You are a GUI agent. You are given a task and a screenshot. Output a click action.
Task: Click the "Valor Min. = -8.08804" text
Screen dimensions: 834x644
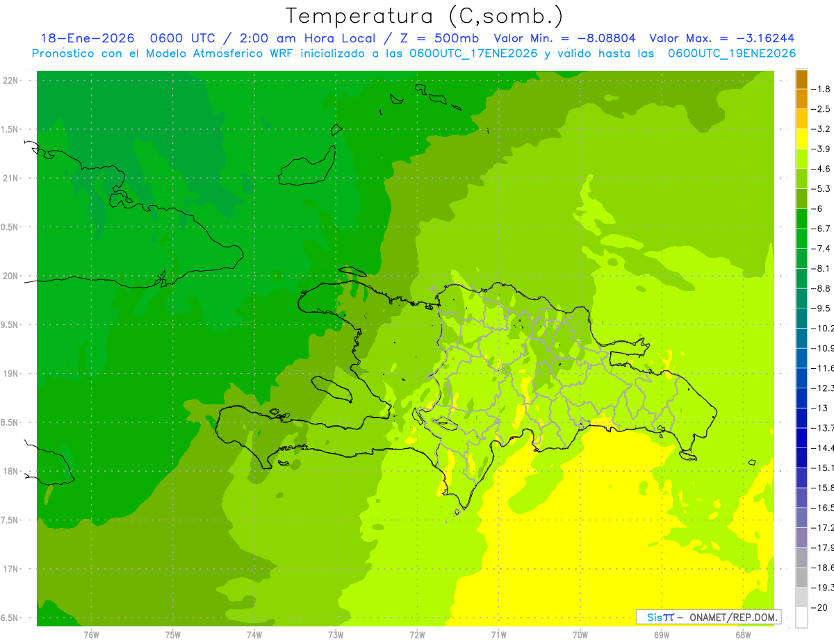tap(564, 38)
